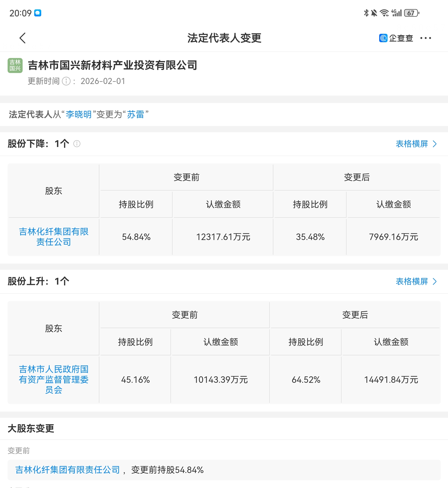Viewport: 448px width, 488px height.
Task: Open the three-dot more options menu
Action: click(425, 38)
